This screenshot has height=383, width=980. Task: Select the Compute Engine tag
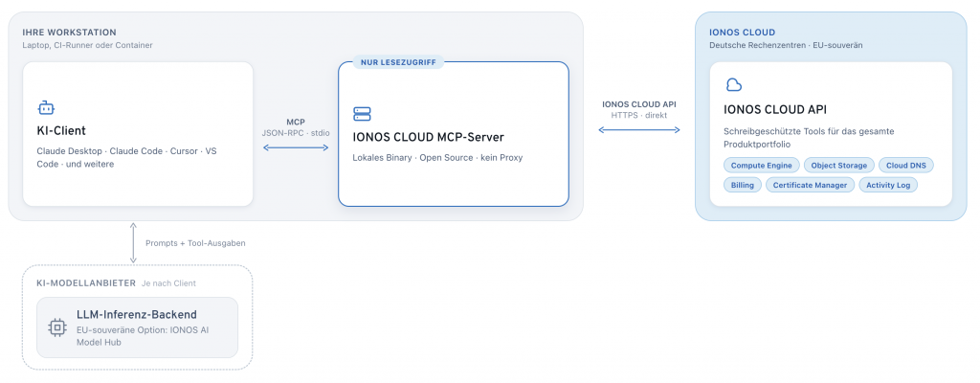(x=761, y=166)
